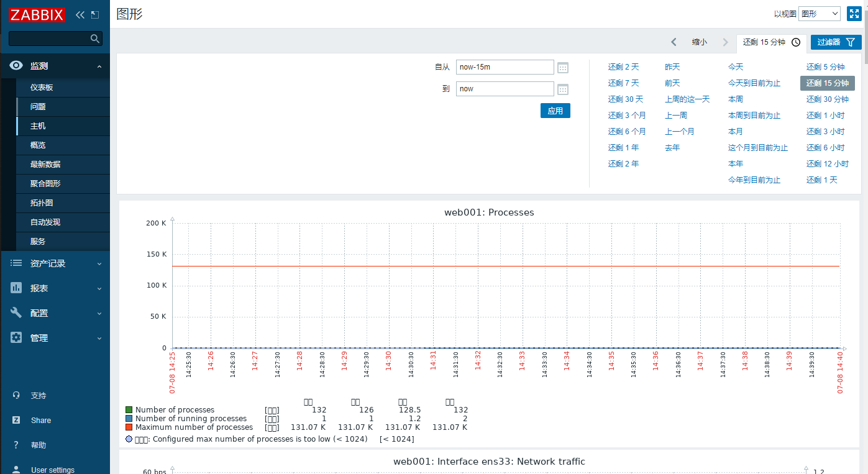The image size is (868, 474).
Task: Click the bar chart icon beside 报表
Action: 16,288
